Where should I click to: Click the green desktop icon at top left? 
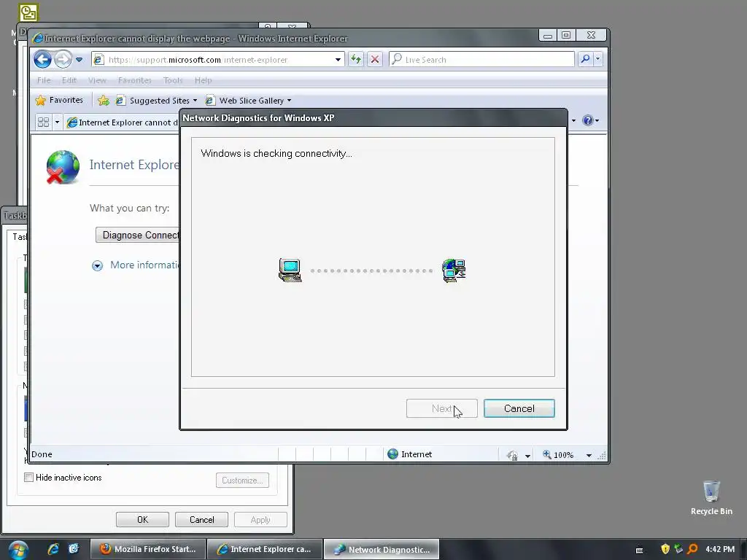click(28, 12)
